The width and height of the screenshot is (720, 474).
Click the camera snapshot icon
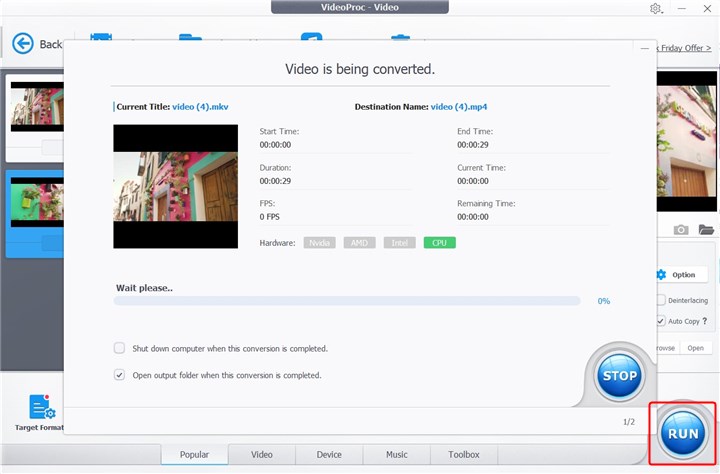681,230
